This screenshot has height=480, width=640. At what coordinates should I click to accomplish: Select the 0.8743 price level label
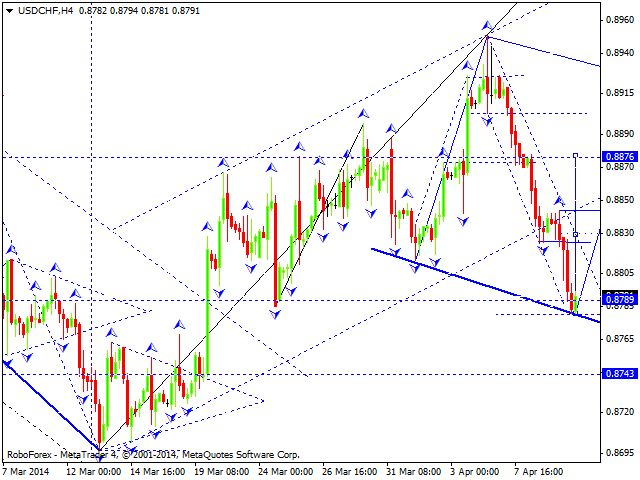620,373
